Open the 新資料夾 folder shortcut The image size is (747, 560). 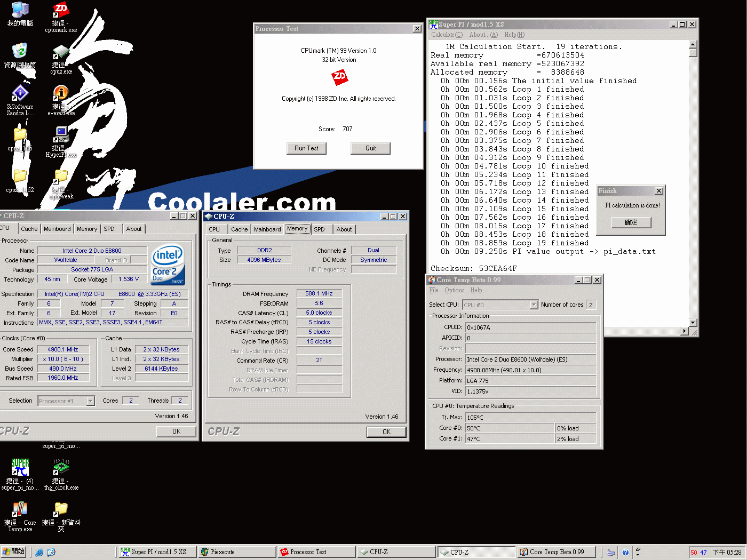coord(61,516)
